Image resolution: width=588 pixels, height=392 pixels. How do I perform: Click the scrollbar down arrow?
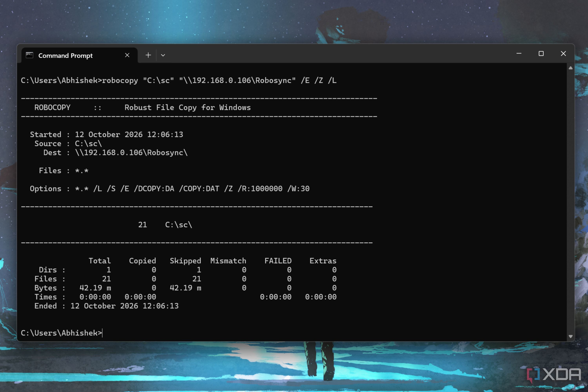571,337
